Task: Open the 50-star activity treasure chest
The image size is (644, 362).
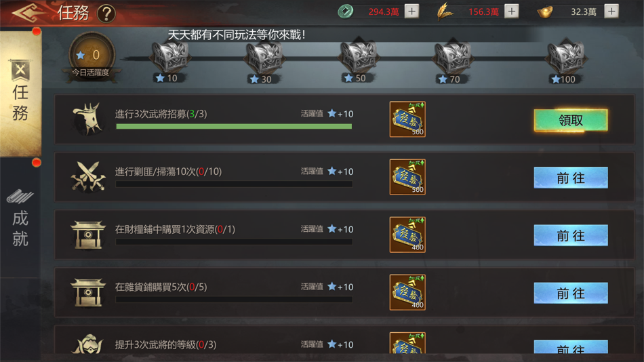Action: pyautogui.click(x=358, y=58)
